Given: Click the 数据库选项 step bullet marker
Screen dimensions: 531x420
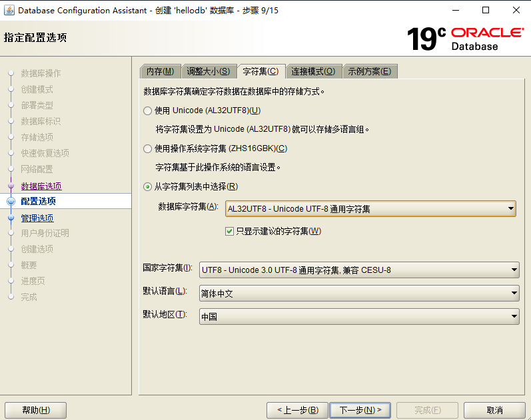Looking at the screenshot, I should [11, 186].
